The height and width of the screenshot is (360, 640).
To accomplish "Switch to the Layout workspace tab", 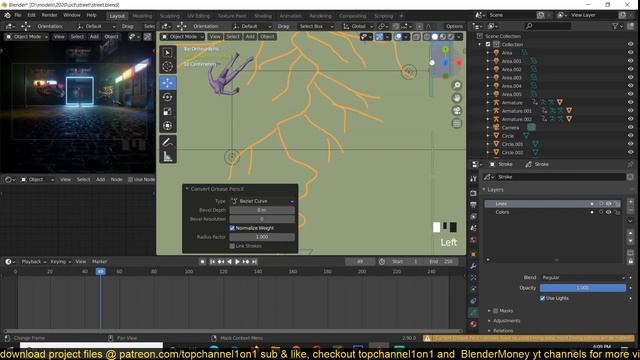I will 117,16.
